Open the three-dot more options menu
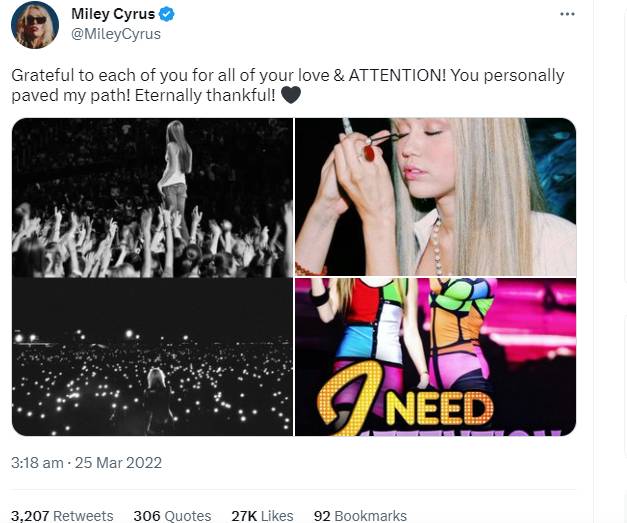This screenshot has height=523, width=627. 567,14
